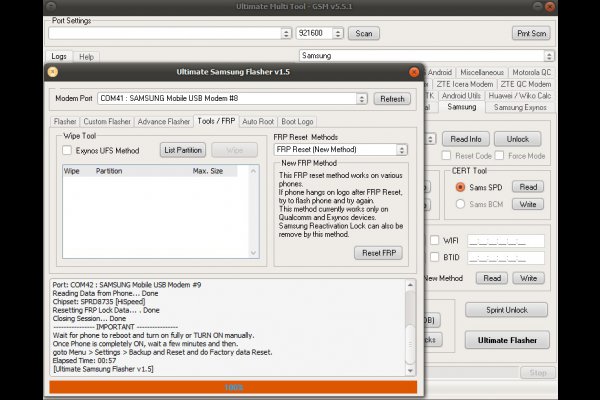600x400 pixels.
Task: Select the Advance Flasher tab
Action: [164, 122]
